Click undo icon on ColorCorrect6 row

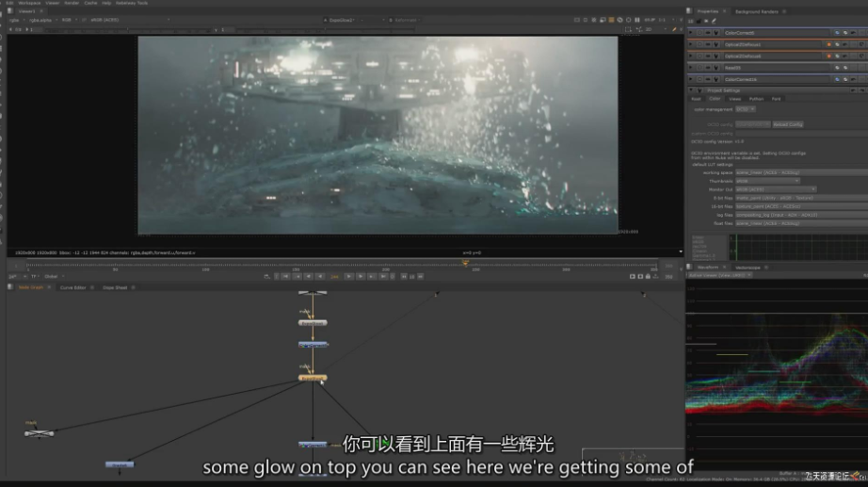853,33
